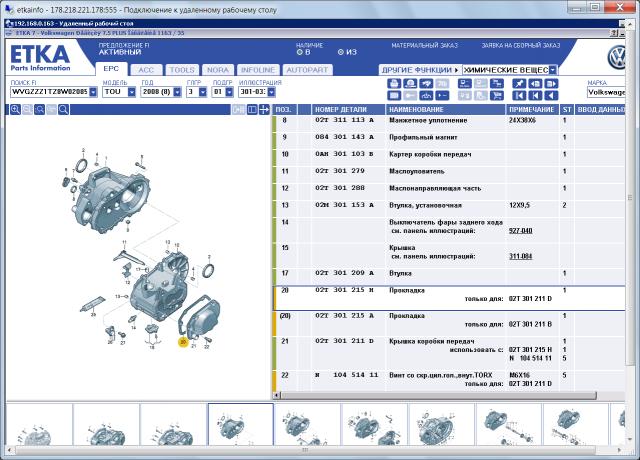Image resolution: width=640 pixels, height=460 pixels.
Task: Select the 'ИЗ' availability radio button
Action: pyautogui.click(x=341, y=52)
